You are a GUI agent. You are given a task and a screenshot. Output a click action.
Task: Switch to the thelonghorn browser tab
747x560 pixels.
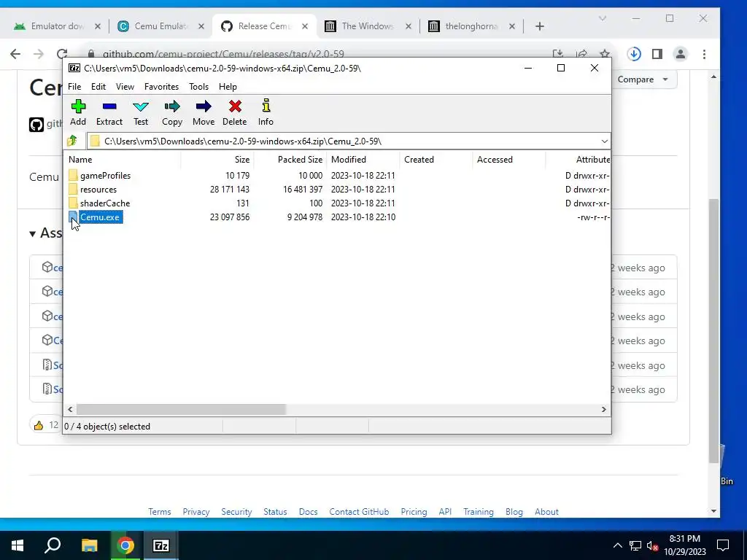point(471,26)
